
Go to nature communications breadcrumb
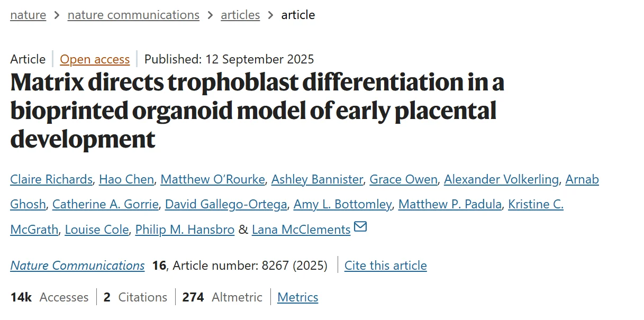(x=133, y=15)
